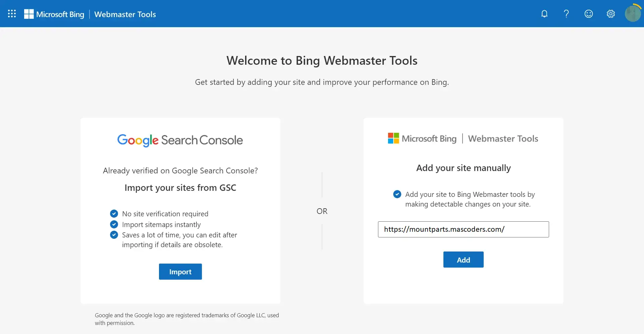Click checkmark beside Import sitemaps instantly
This screenshot has width=644, height=334.
coord(114,224)
